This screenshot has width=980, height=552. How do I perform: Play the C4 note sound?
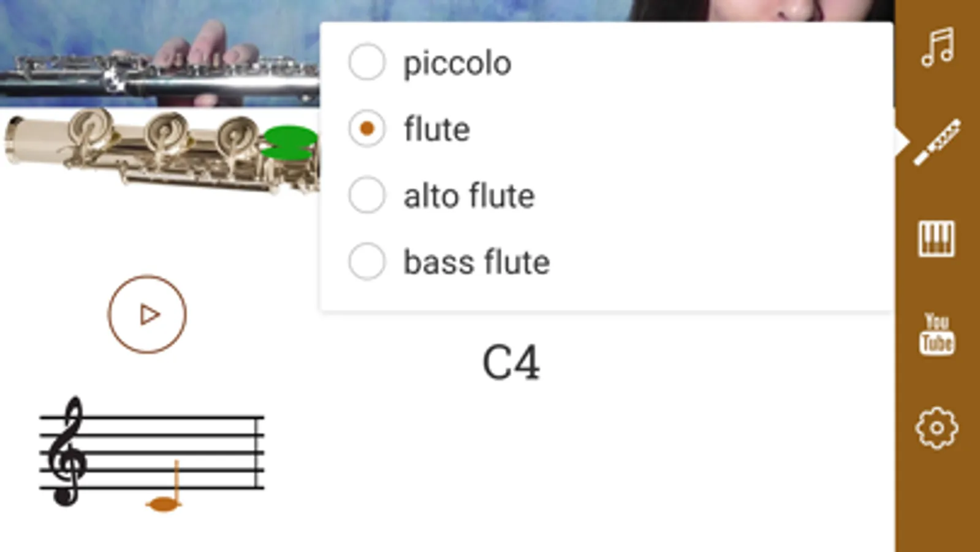click(146, 313)
